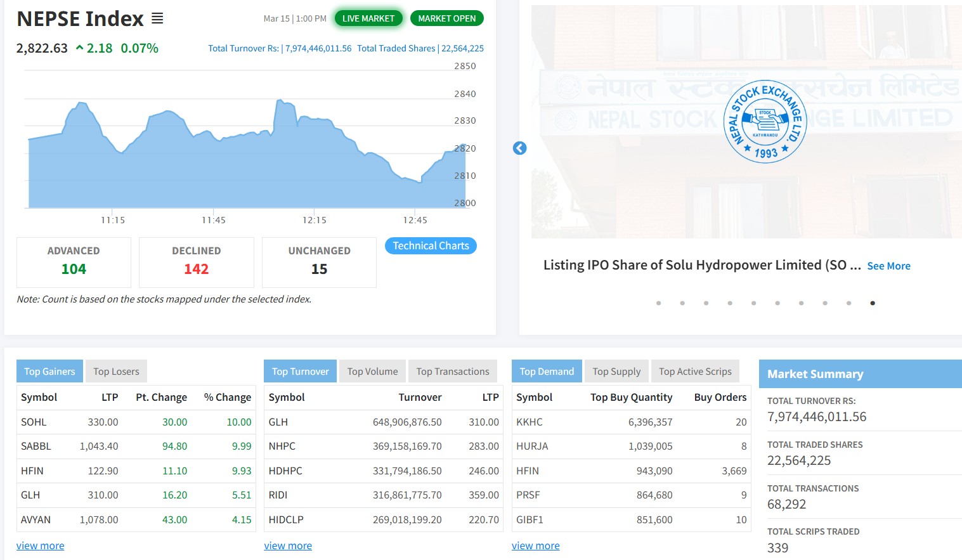This screenshot has width=962, height=560.
Task: Click view more under Top Gainers table
Action: [x=40, y=546]
